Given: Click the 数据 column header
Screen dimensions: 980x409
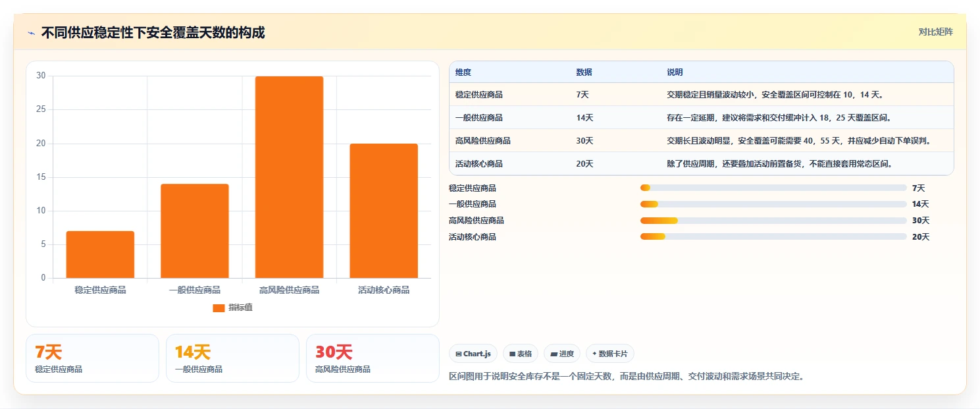Looking at the screenshot, I should tap(584, 72).
